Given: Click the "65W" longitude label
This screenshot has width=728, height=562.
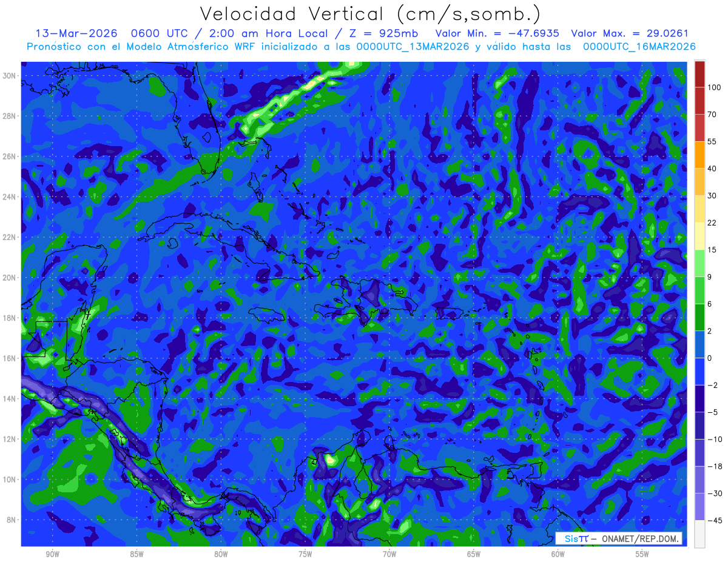Looking at the screenshot, I should [x=474, y=554].
